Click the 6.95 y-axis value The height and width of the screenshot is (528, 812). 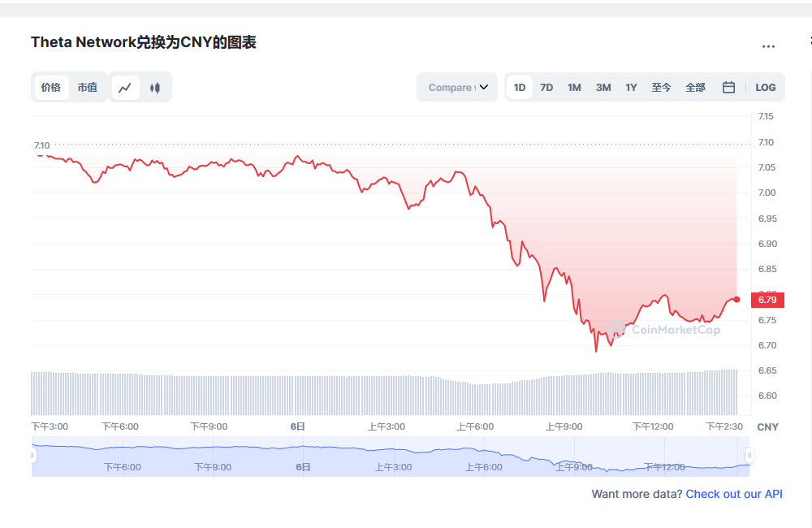[x=767, y=219]
